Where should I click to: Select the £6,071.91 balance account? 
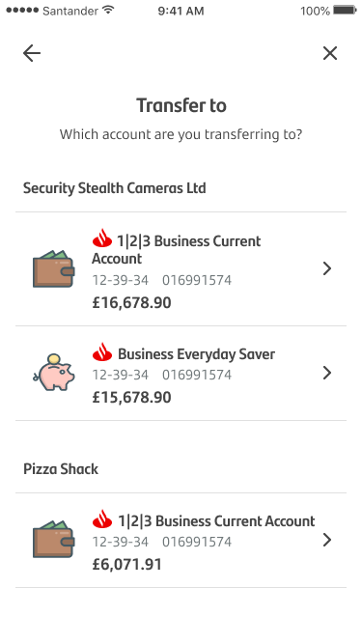tap(181, 541)
